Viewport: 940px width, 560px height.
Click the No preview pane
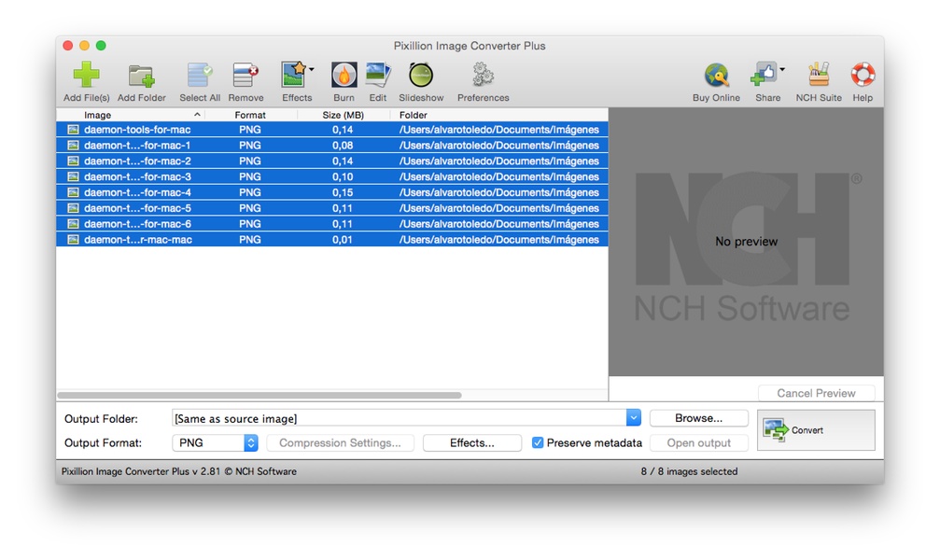[x=746, y=242]
